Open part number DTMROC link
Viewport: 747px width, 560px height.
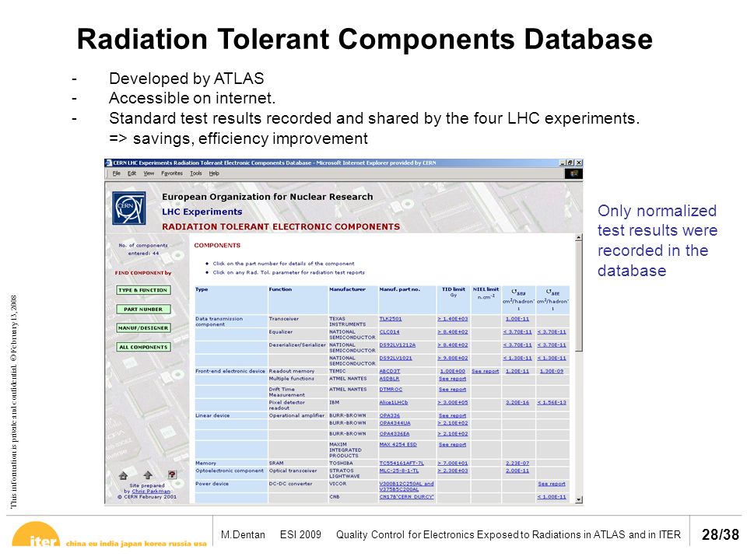tap(391, 389)
